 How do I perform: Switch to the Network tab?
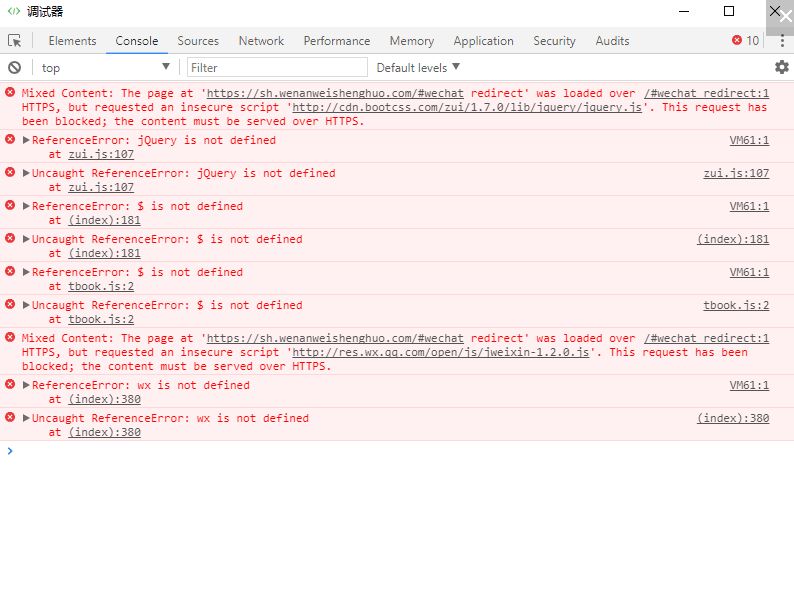pos(261,41)
